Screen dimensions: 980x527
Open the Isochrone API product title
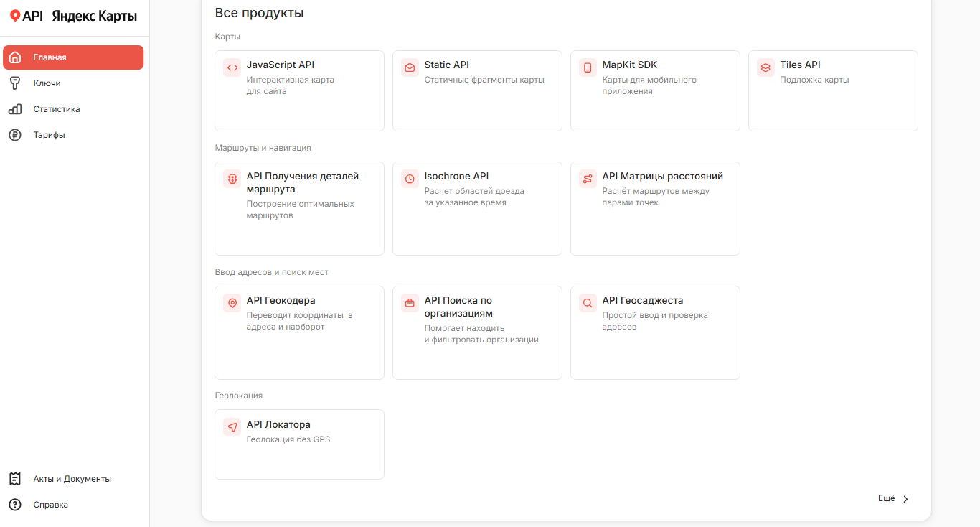(x=456, y=176)
